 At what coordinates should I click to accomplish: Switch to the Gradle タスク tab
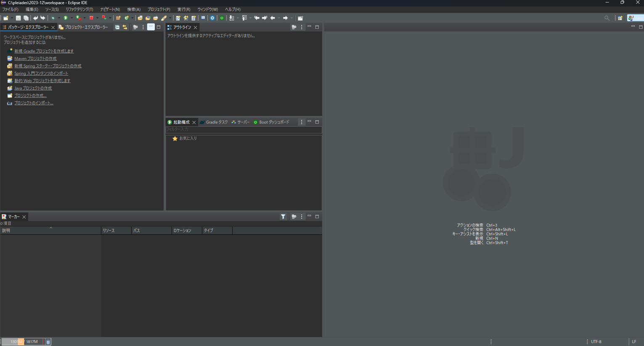coord(214,122)
